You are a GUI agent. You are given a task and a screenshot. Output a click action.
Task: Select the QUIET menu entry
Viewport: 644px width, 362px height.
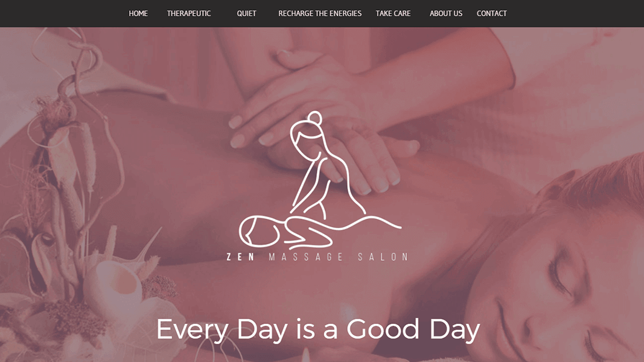point(246,13)
